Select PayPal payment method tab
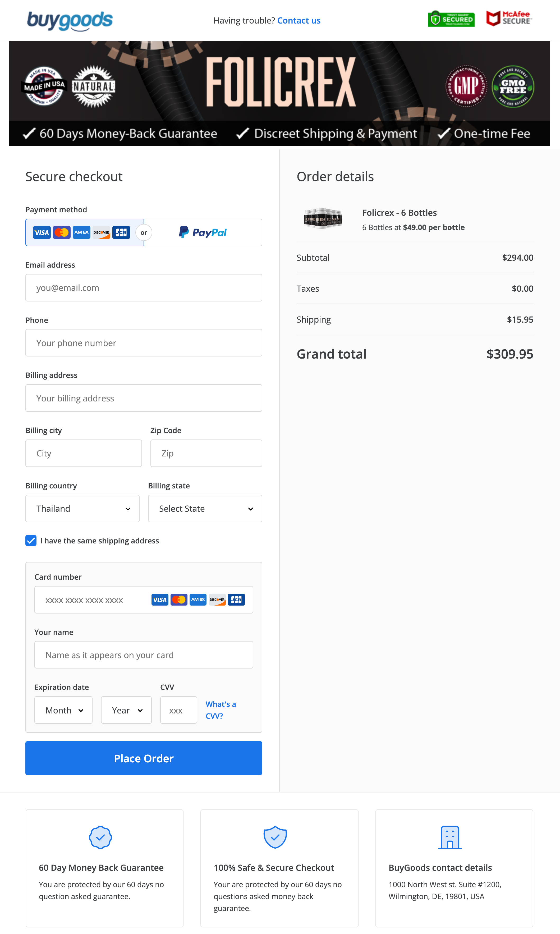 [203, 232]
